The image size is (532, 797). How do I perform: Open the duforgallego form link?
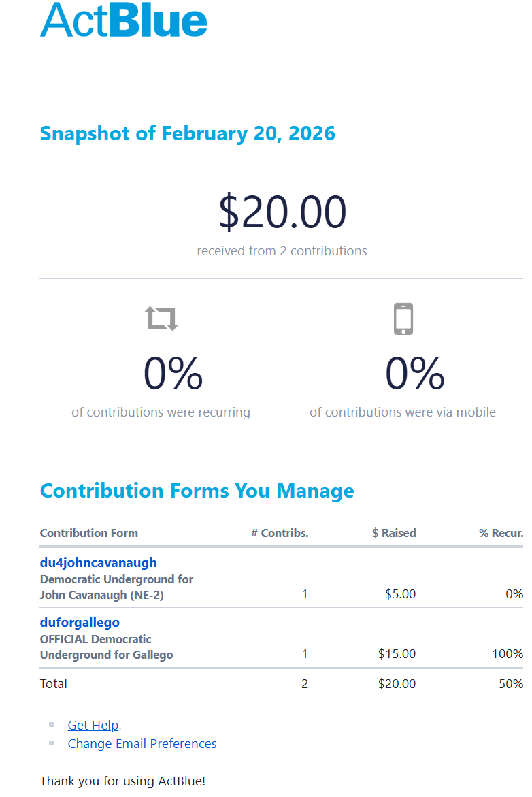tap(80, 622)
